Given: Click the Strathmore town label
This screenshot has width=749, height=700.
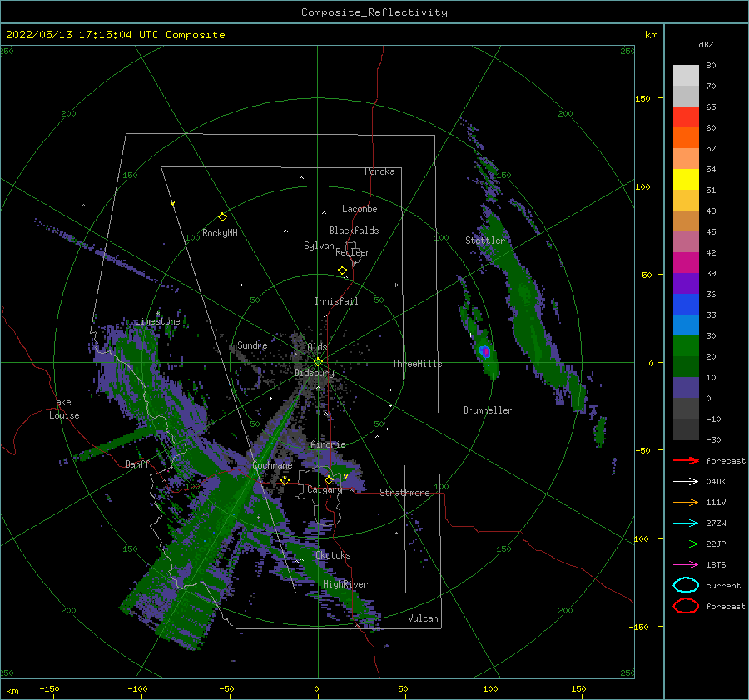Looking at the screenshot, I should coord(404,493).
